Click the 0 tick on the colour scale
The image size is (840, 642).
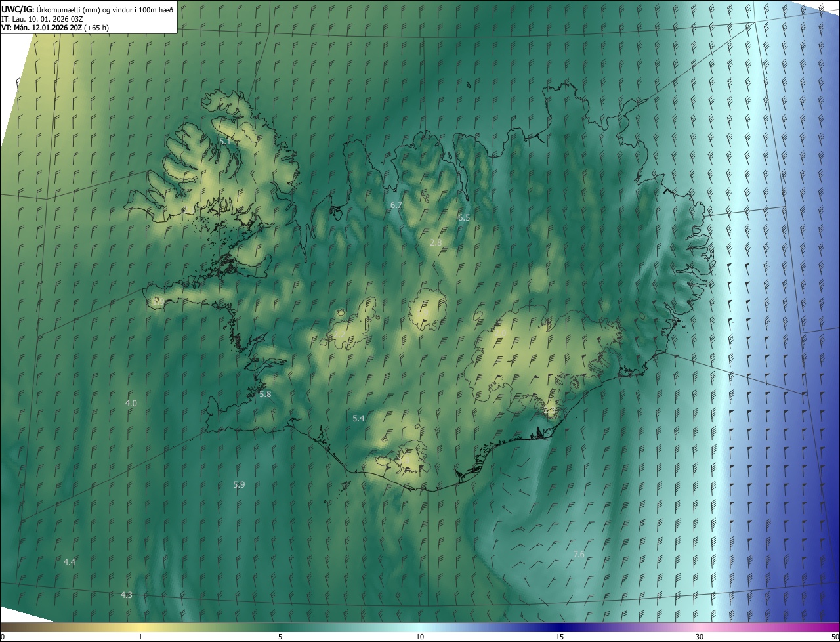click(x=3, y=637)
